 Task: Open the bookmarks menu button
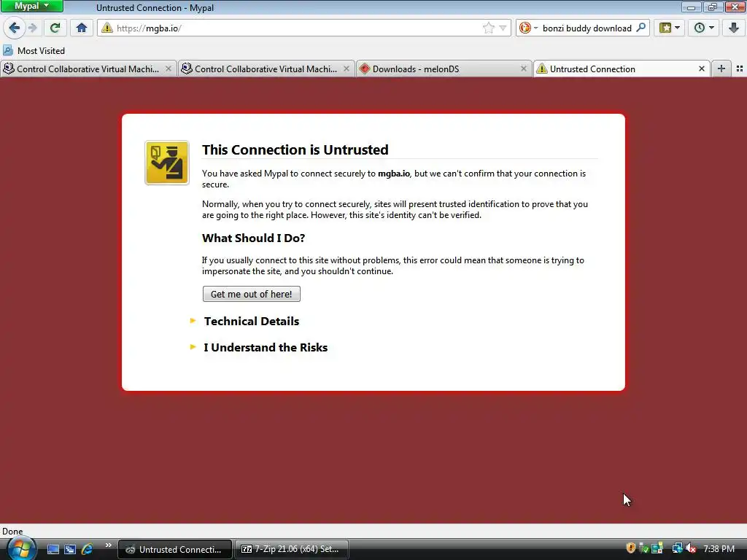tap(670, 28)
